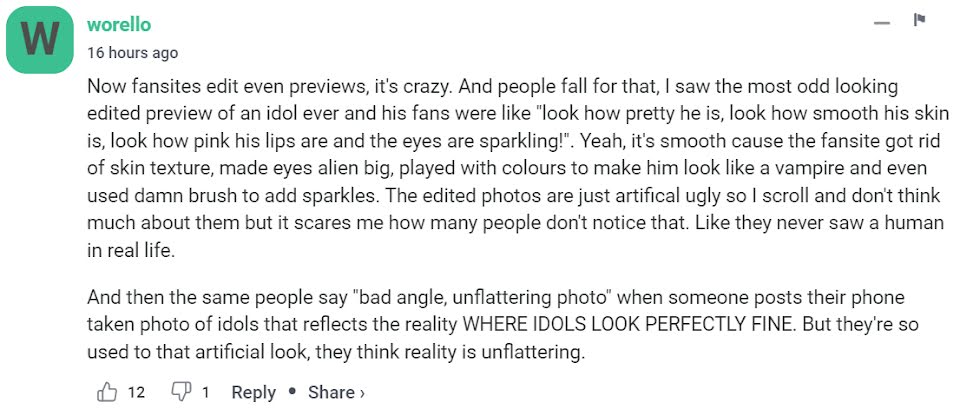Click the Share link
This screenshot has width=960, height=409.
pyautogui.click(x=330, y=393)
